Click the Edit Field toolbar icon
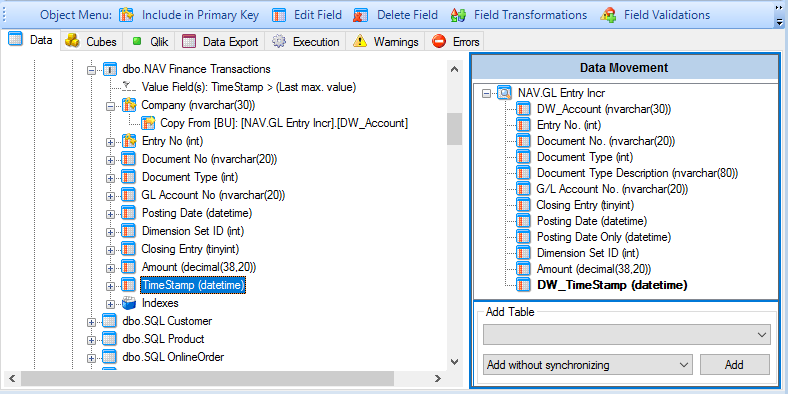This screenshot has width=788, height=394. (x=279, y=15)
